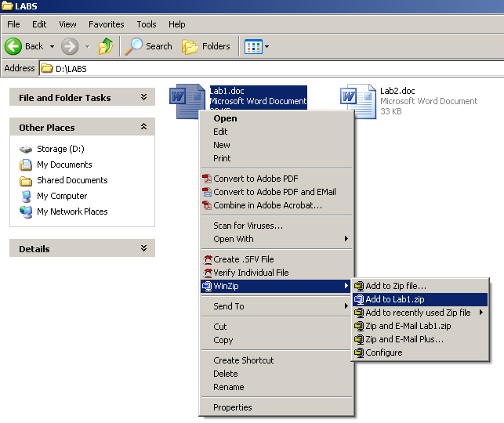Go to My Computer link
The height and width of the screenshot is (423, 504).
click(x=62, y=197)
